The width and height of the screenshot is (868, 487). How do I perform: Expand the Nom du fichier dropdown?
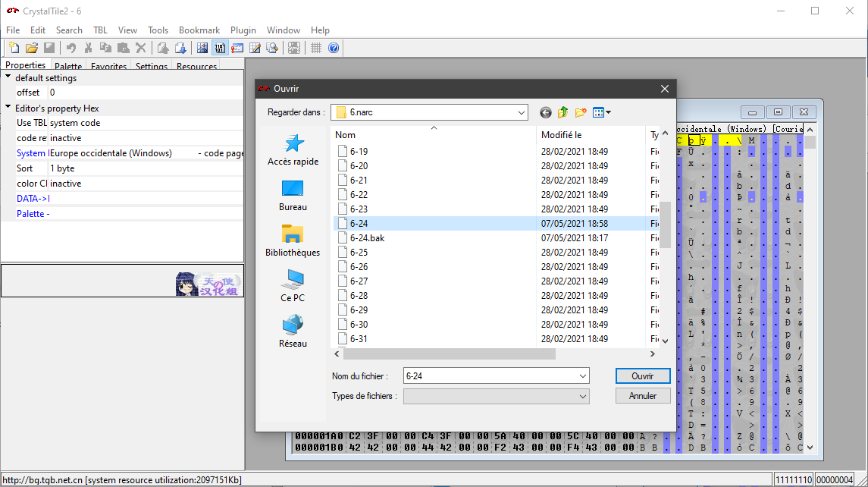582,375
